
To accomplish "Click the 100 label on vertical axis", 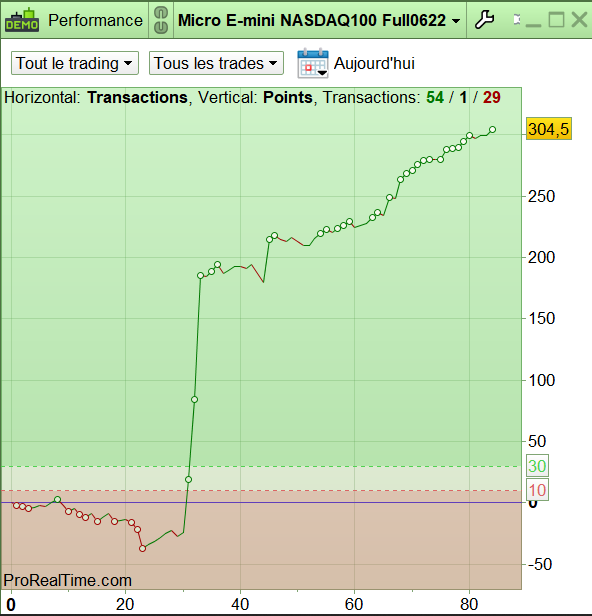I will point(541,380).
